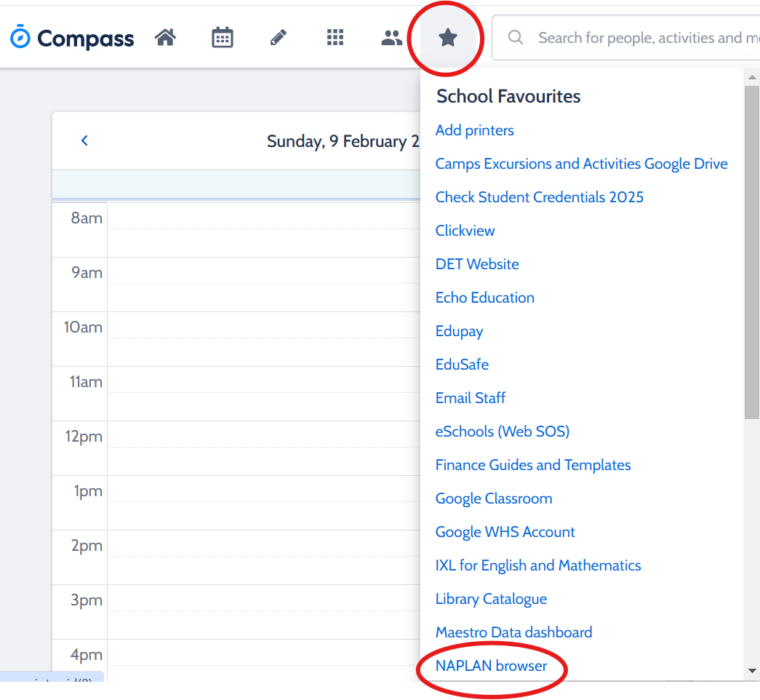Open eSchools (Web SOS) link

click(502, 431)
